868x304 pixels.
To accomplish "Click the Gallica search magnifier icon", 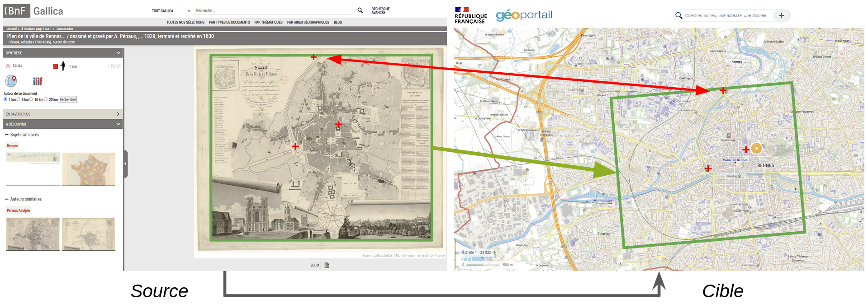I will 360,10.
